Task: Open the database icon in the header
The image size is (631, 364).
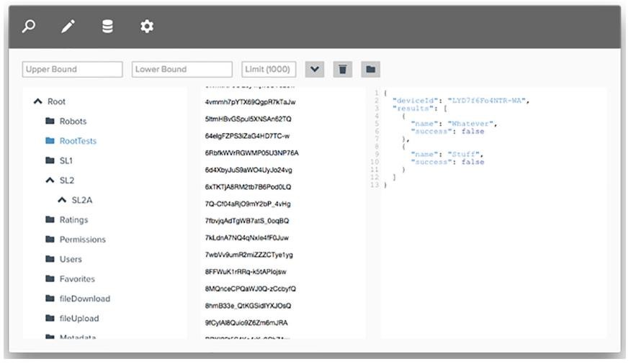Action: tap(107, 27)
